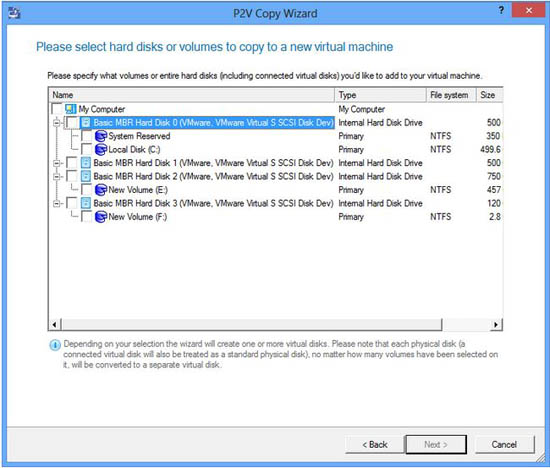
Task: Click the System Reserved volume icon
Action: tap(101, 136)
